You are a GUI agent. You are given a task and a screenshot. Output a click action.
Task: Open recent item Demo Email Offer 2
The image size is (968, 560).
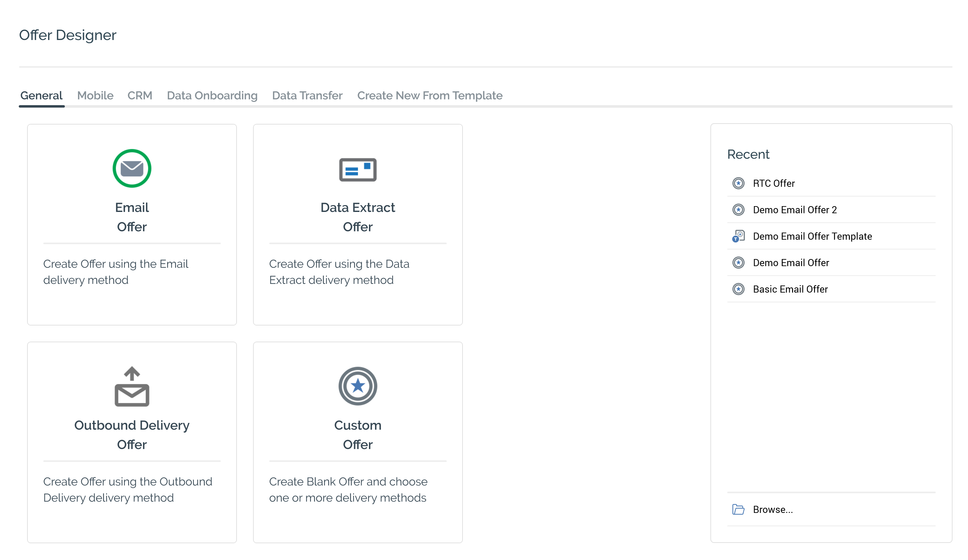pyautogui.click(x=794, y=210)
